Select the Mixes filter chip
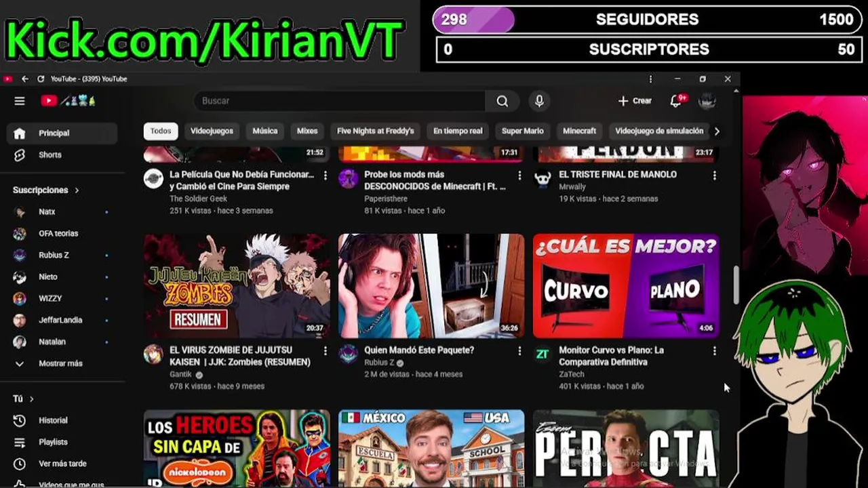Image resolution: width=868 pixels, height=488 pixels. pos(307,131)
